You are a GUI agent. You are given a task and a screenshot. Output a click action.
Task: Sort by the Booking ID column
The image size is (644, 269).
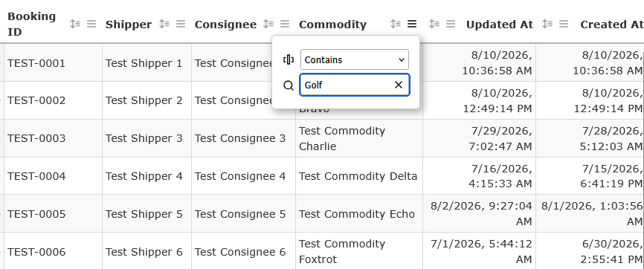pos(75,25)
